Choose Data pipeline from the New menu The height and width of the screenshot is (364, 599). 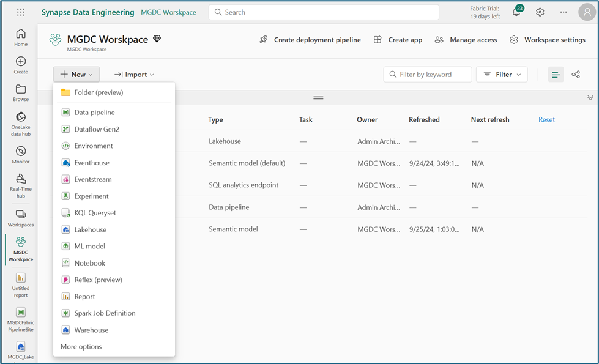(114, 113)
